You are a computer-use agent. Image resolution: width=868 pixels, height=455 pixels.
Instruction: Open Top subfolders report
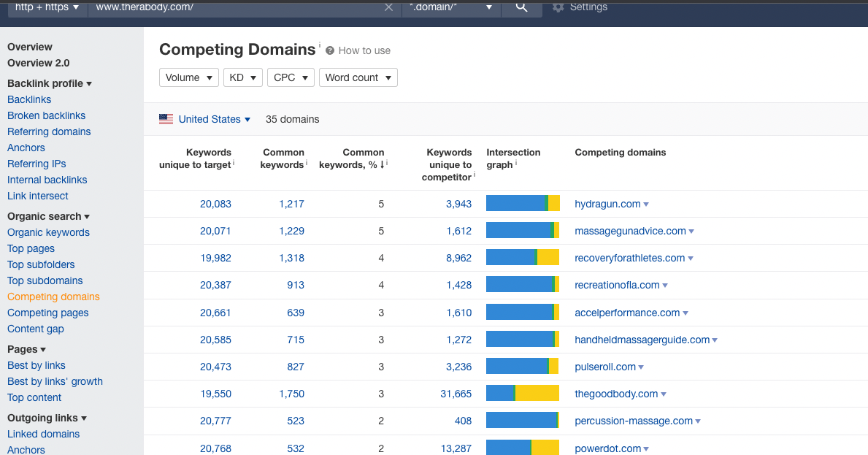tap(41, 264)
